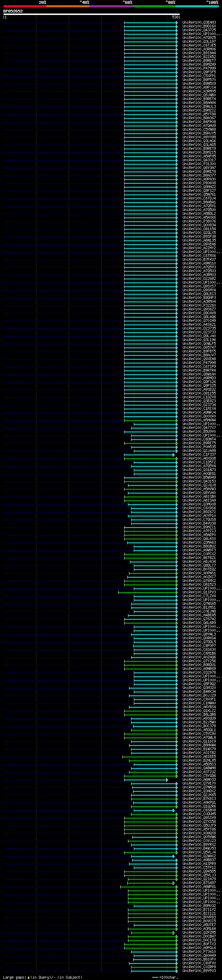This screenshot has width=222, height=980.
Task: Select the UniRef100_C5XN68 label
Action: 199,129
